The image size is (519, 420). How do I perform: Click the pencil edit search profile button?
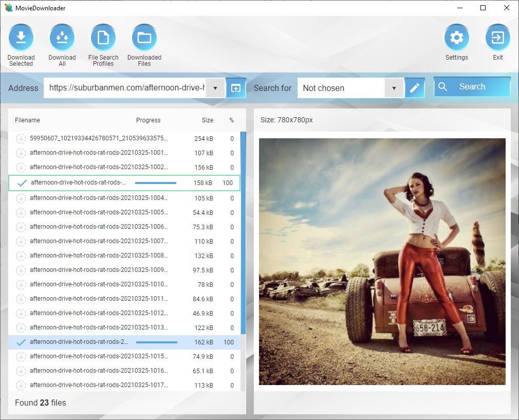click(x=415, y=88)
